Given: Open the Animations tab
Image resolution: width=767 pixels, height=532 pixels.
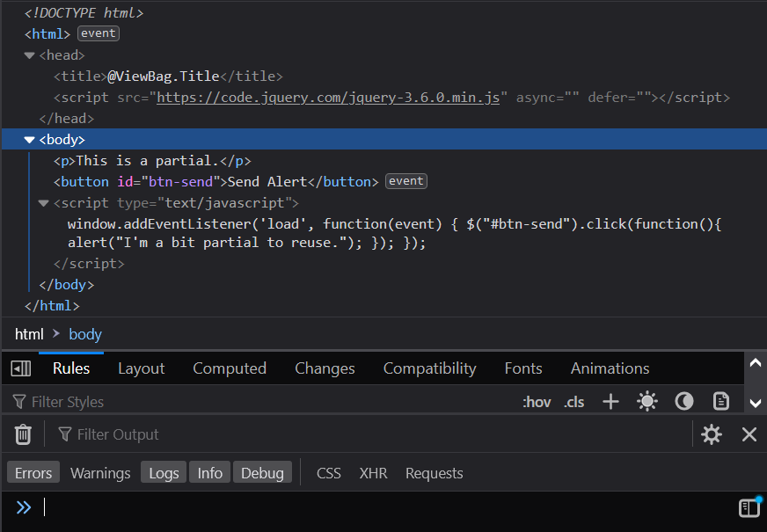Looking at the screenshot, I should tap(610, 368).
